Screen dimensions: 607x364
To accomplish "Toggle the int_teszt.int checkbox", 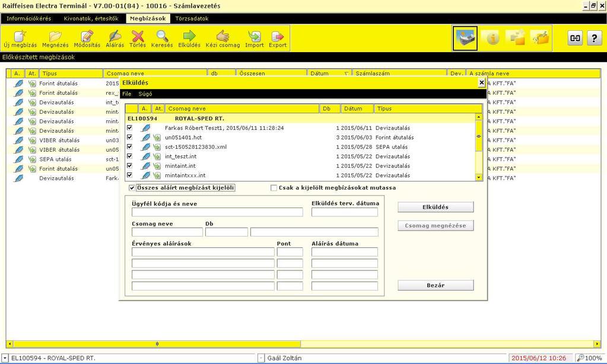I will pyautogui.click(x=130, y=157).
